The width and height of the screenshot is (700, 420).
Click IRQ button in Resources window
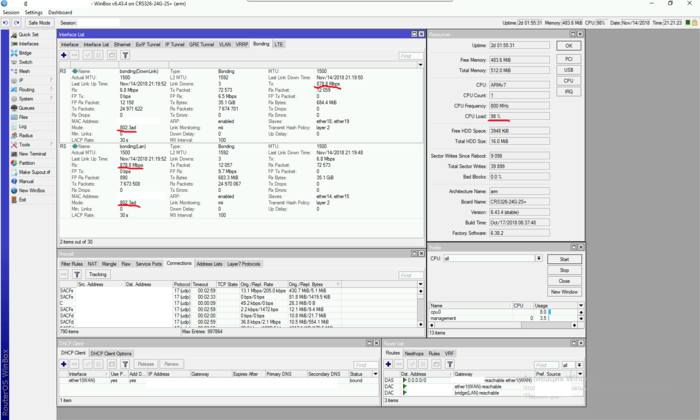[568, 91]
